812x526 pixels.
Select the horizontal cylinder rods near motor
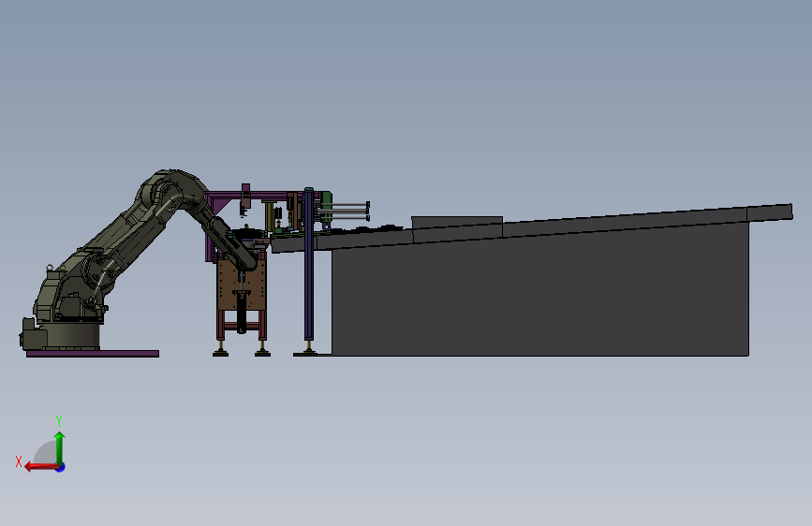[x=344, y=211]
